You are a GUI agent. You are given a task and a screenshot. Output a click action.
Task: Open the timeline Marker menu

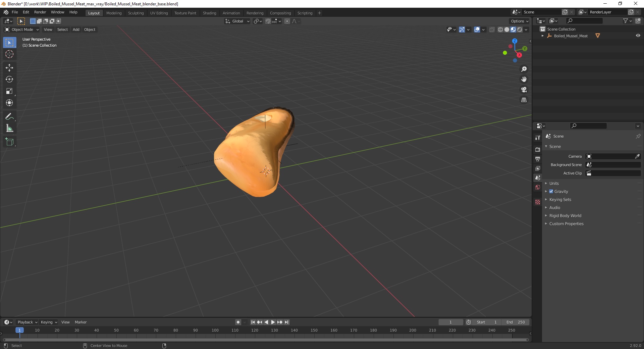[80, 322]
